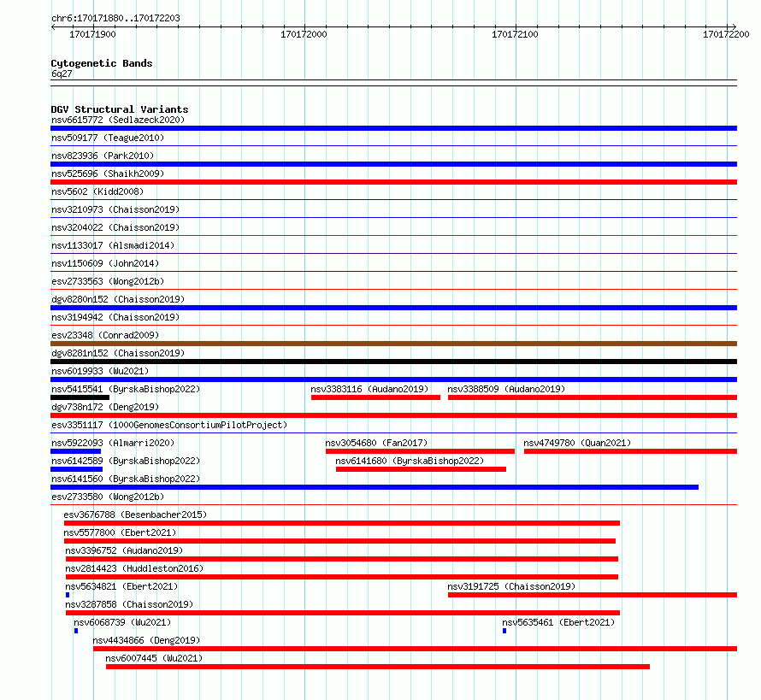Select nsv4434866 (Deng2019) label

pos(146,640)
